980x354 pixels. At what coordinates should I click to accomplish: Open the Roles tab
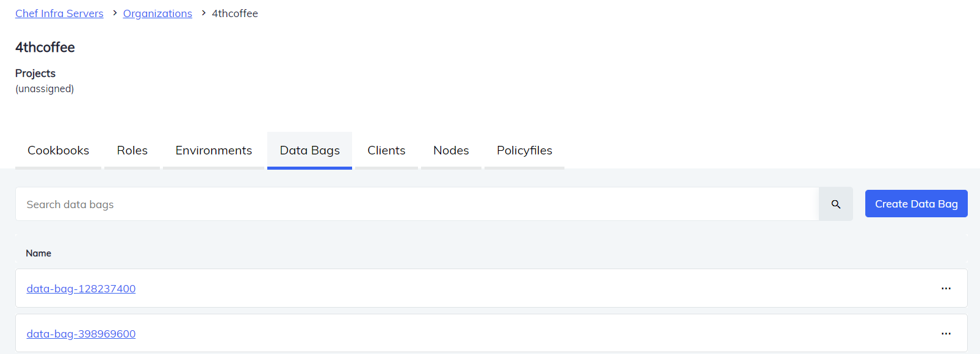pyautogui.click(x=132, y=151)
